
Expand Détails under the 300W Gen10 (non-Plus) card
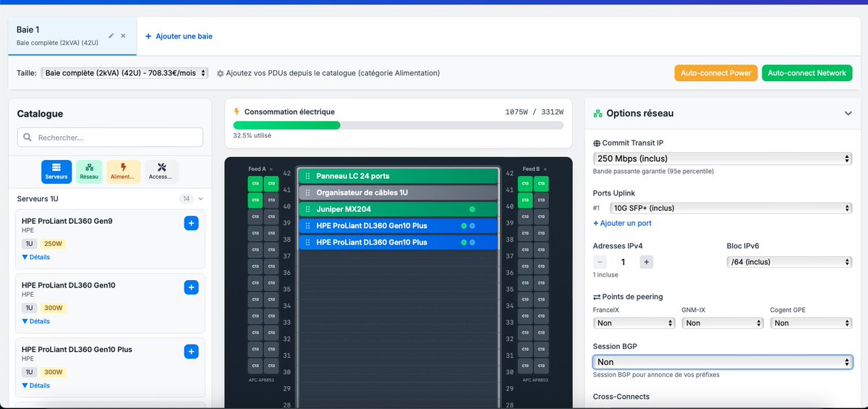coord(36,321)
